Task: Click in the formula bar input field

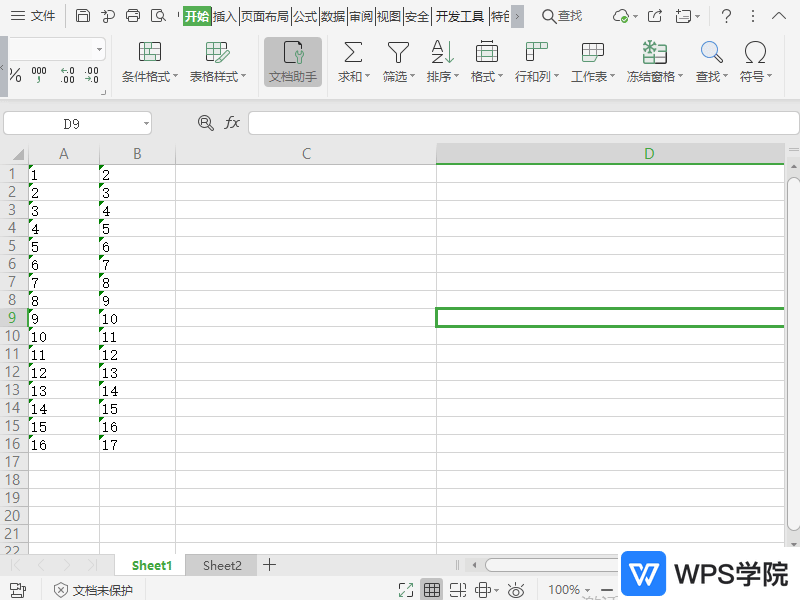Action: click(520, 123)
